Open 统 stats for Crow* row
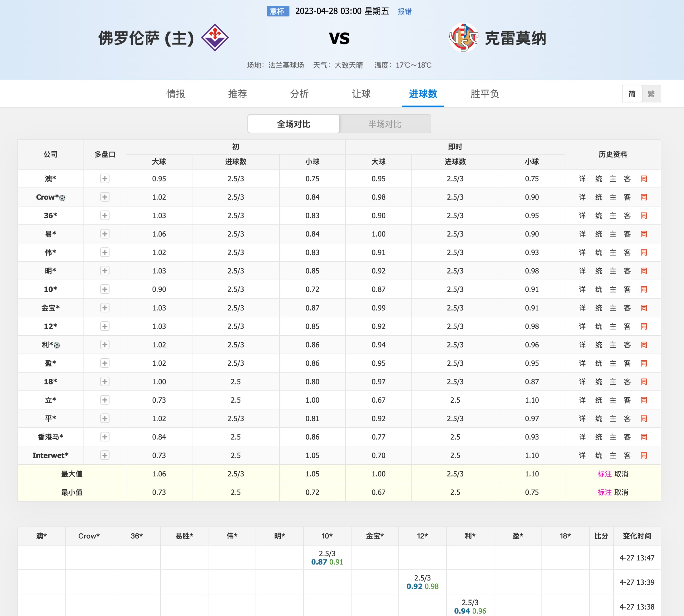The height and width of the screenshot is (616, 684). [599, 197]
